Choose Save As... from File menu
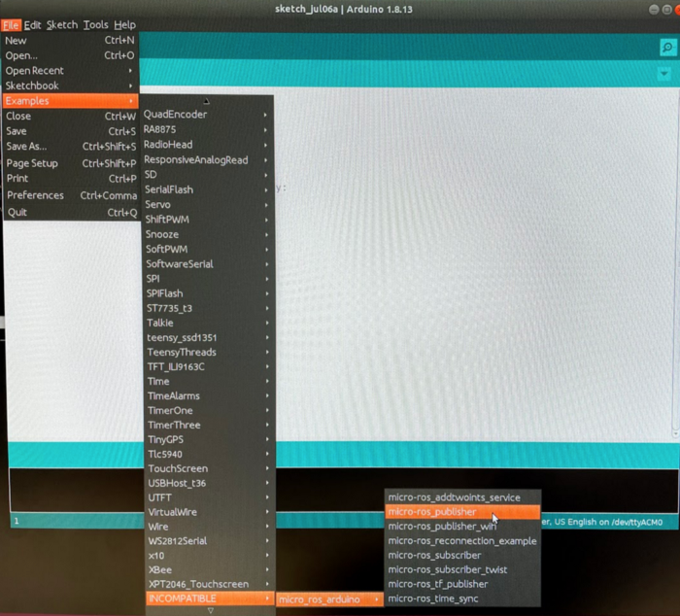Viewport: 680px width, 616px height. click(x=26, y=147)
